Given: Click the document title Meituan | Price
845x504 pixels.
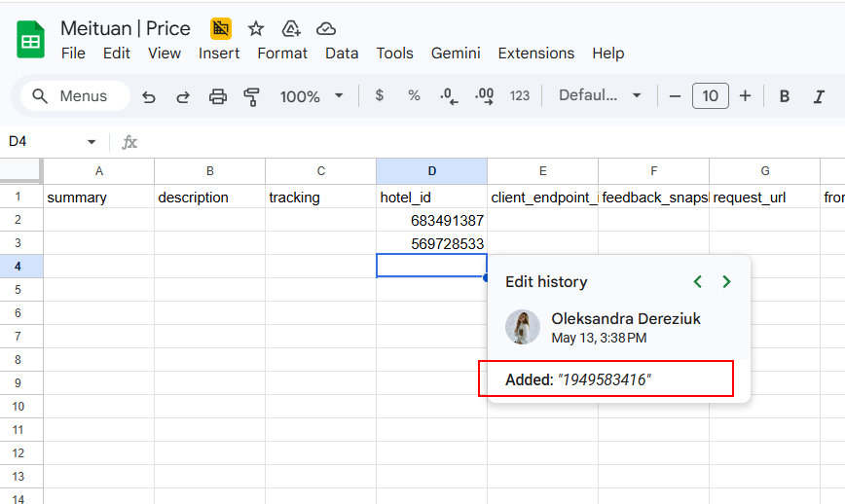Looking at the screenshot, I should (125, 28).
